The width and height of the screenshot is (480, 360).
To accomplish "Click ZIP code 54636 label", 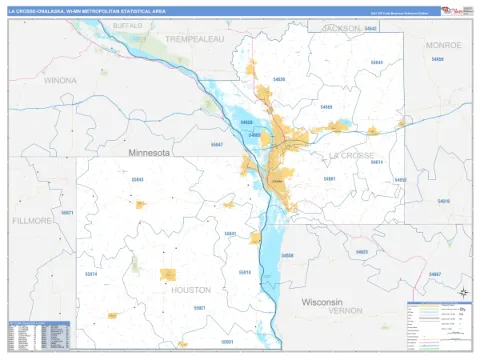I will coord(279,79).
